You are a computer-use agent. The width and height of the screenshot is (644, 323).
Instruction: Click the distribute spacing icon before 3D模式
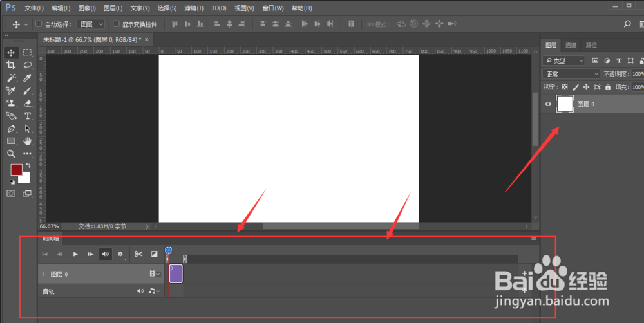(x=351, y=24)
